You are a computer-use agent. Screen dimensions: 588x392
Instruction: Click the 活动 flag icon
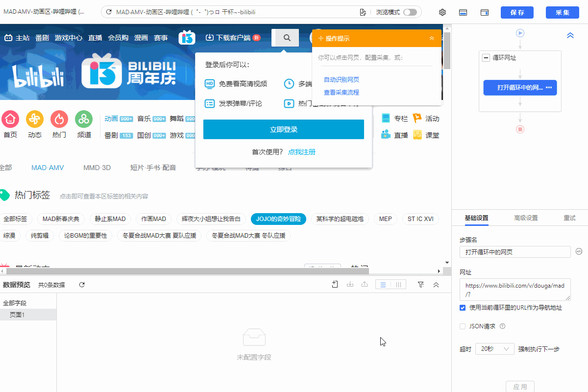click(417, 118)
